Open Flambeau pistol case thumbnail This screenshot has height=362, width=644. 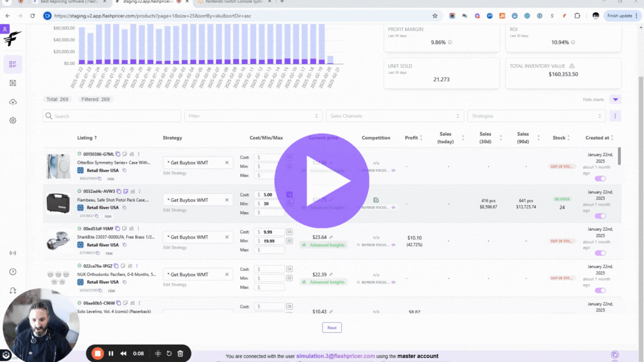[58, 203]
